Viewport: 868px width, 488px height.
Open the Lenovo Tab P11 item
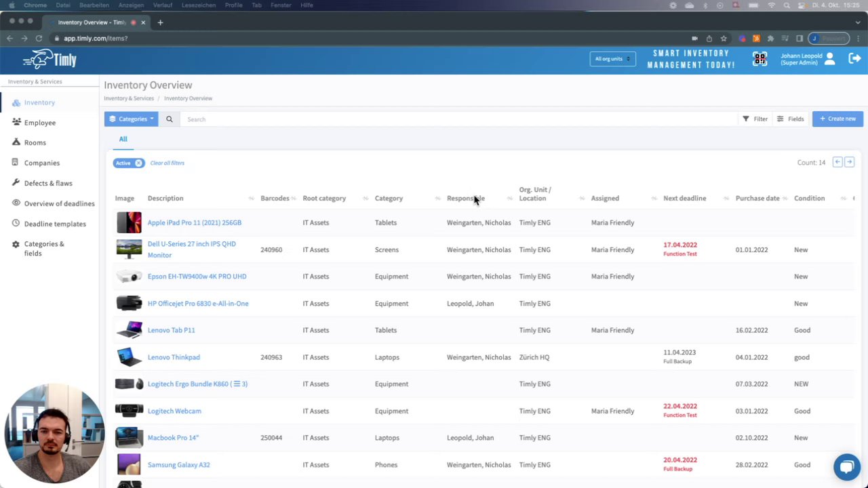[171, 330]
